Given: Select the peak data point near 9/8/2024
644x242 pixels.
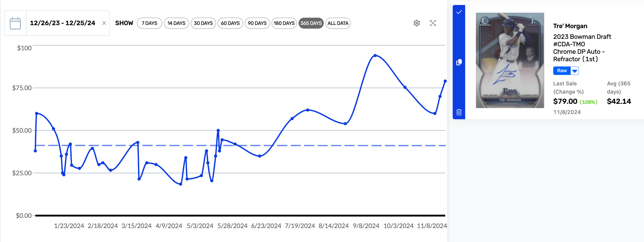Looking at the screenshot, I should pos(375,55).
